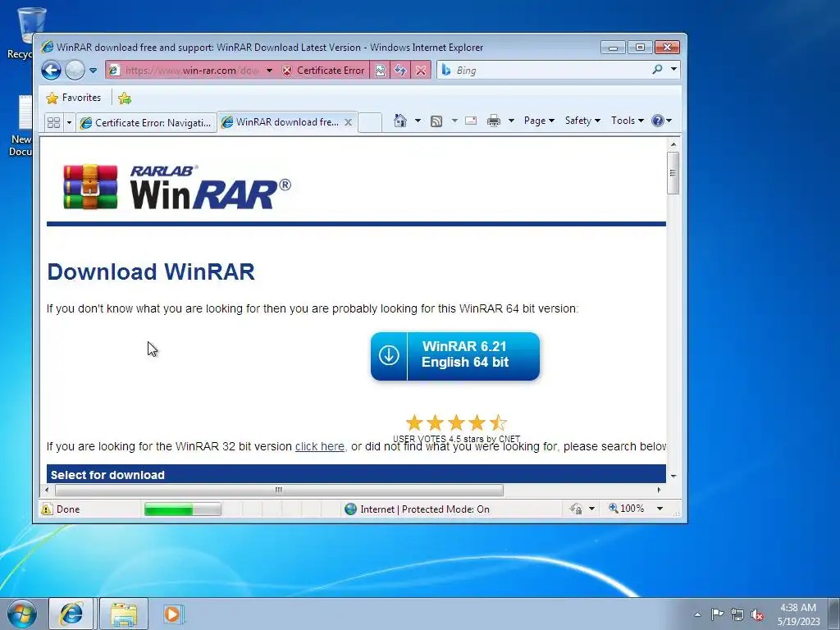840x630 pixels.
Task: Click the Print icon
Action: pos(493,121)
